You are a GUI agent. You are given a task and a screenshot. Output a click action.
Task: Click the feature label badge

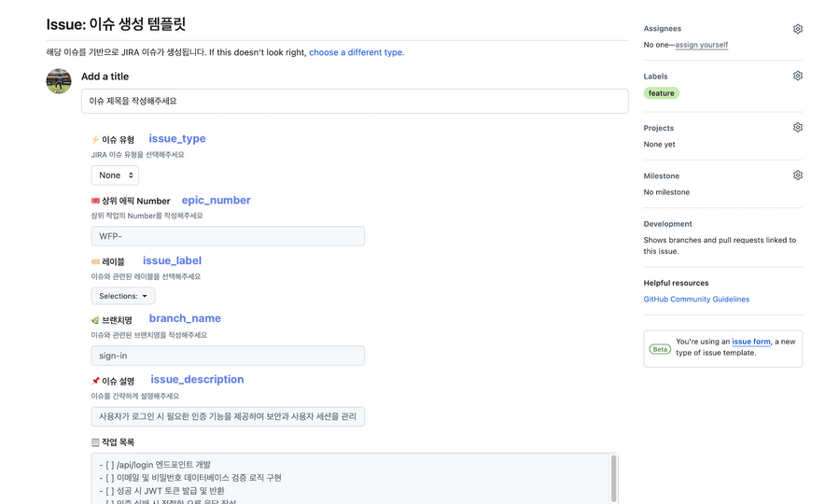click(x=661, y=93)
